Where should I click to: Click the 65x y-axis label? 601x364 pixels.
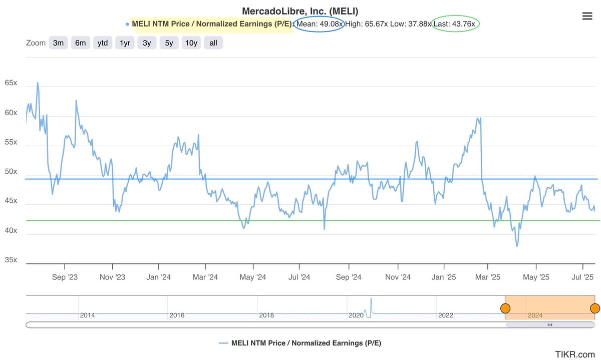[x=11, y=83]
